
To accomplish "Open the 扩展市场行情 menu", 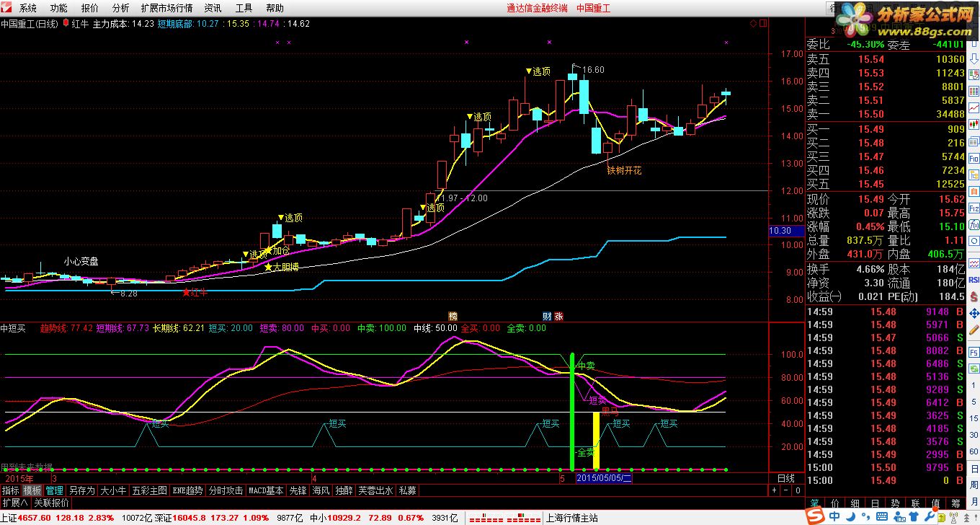I will [x=167, y=8].
